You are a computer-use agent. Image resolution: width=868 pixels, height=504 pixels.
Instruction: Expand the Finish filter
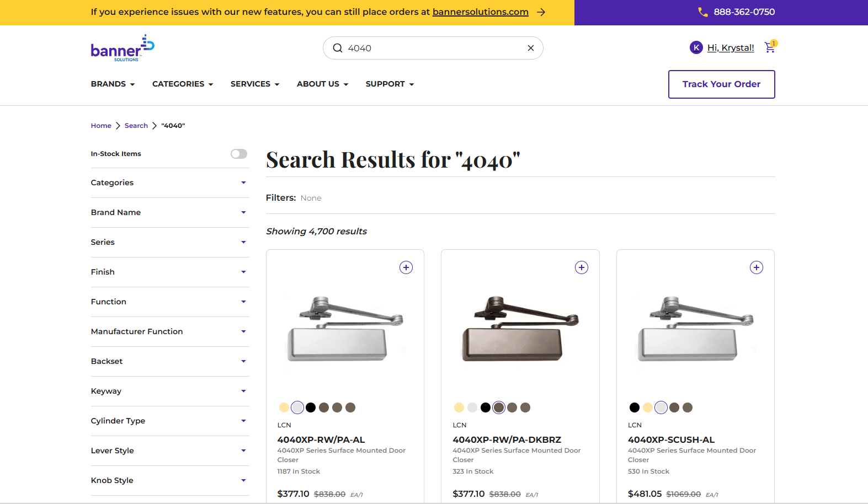170,272
